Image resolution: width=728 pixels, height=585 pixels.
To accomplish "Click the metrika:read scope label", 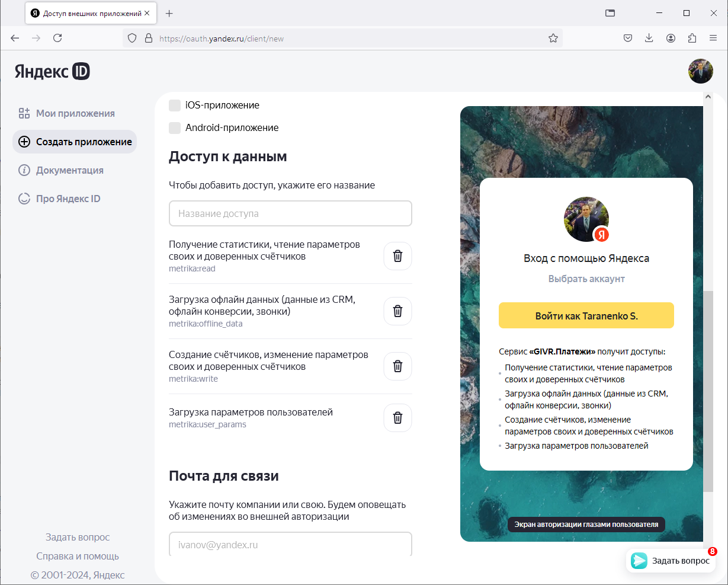I will point(192,268).
